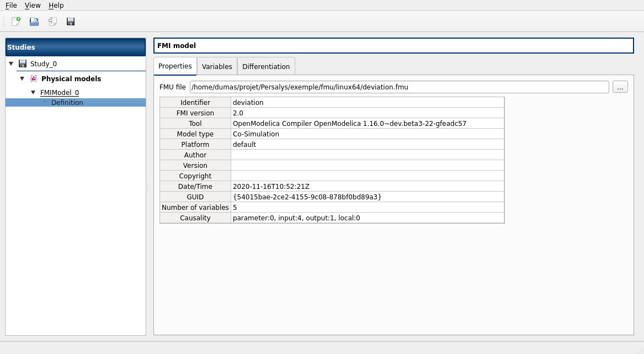Open the File menu
The height and width of the screenshot is (354, 644).
[11, 6]
